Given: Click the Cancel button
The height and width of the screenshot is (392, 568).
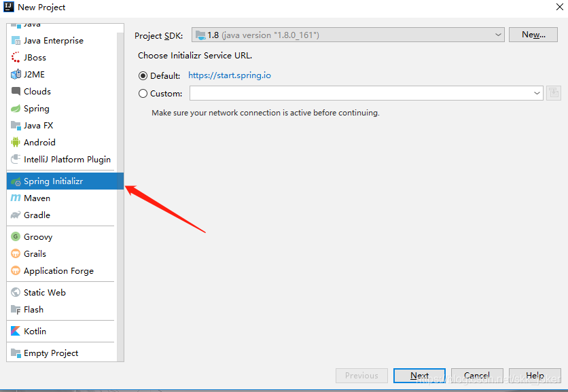Looking at the screenshot, I should [x=477, y=376].
